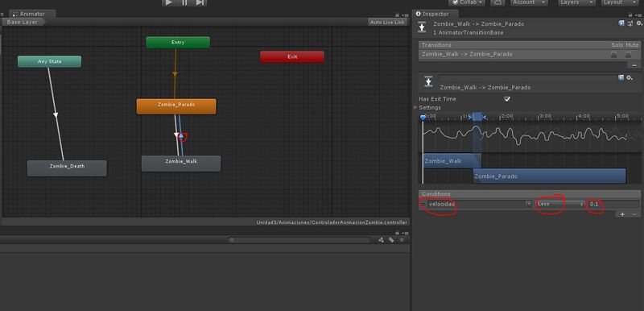The height and width of the screenshot is (311, 644).
Task: Click the favorites star icon near search
Action: [401, 240]
